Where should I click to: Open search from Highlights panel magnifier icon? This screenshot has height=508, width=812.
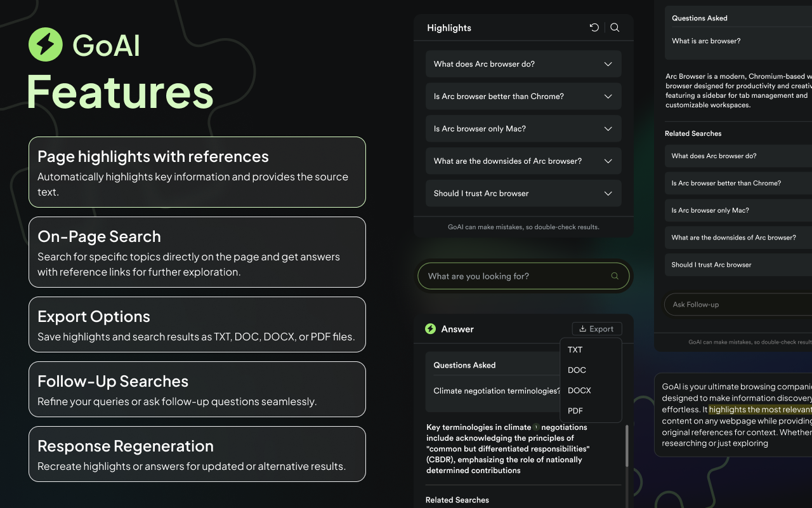click(x=615, y=27)
